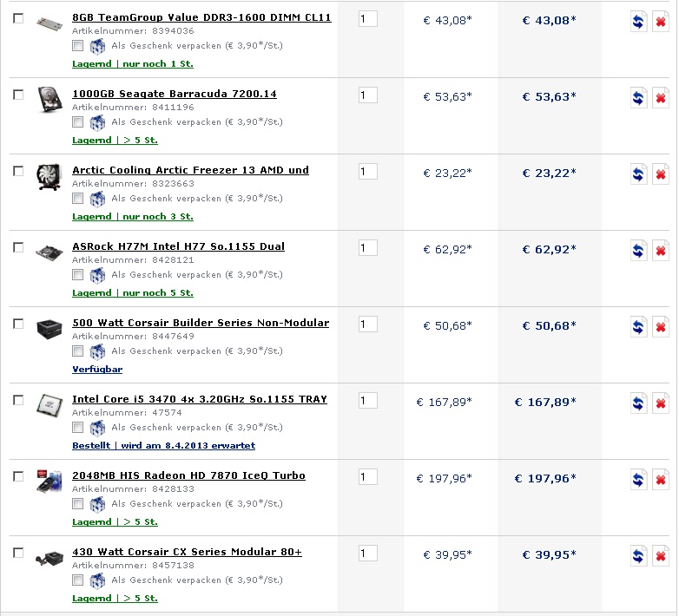Enable gift wrapping for HIS Radeon HD 7870

tap(78, 504)
